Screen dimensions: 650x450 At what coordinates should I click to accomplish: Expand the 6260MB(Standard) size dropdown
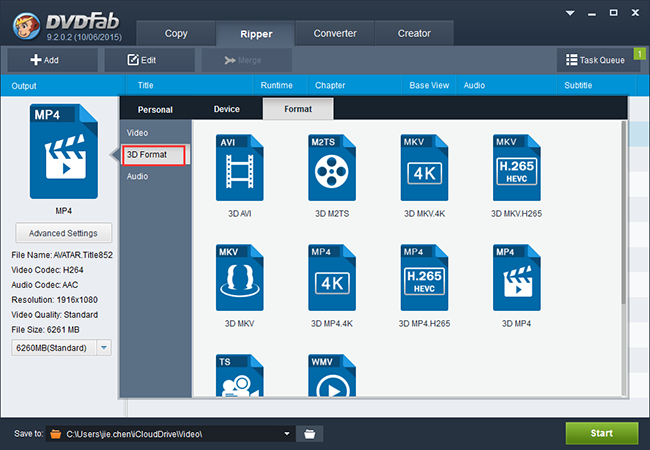[104, 348]
